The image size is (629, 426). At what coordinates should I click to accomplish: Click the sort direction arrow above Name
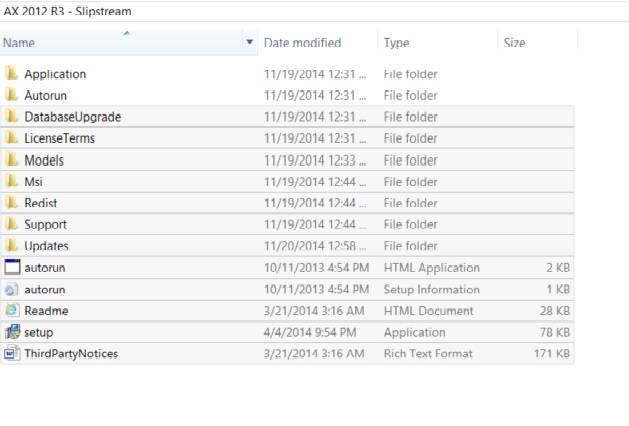[x=126, y=33]
